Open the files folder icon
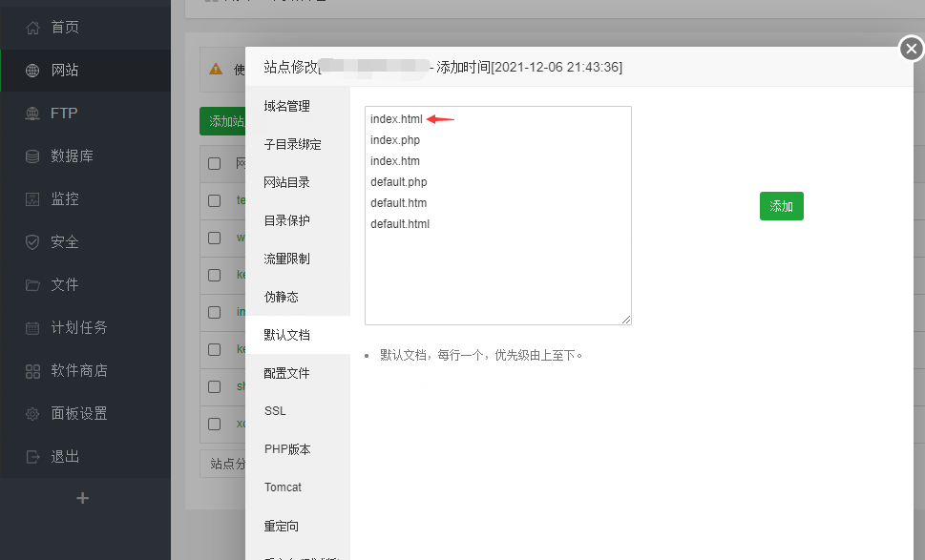The width and height of the screenshot is (925, 560). [x=32, y=285]
